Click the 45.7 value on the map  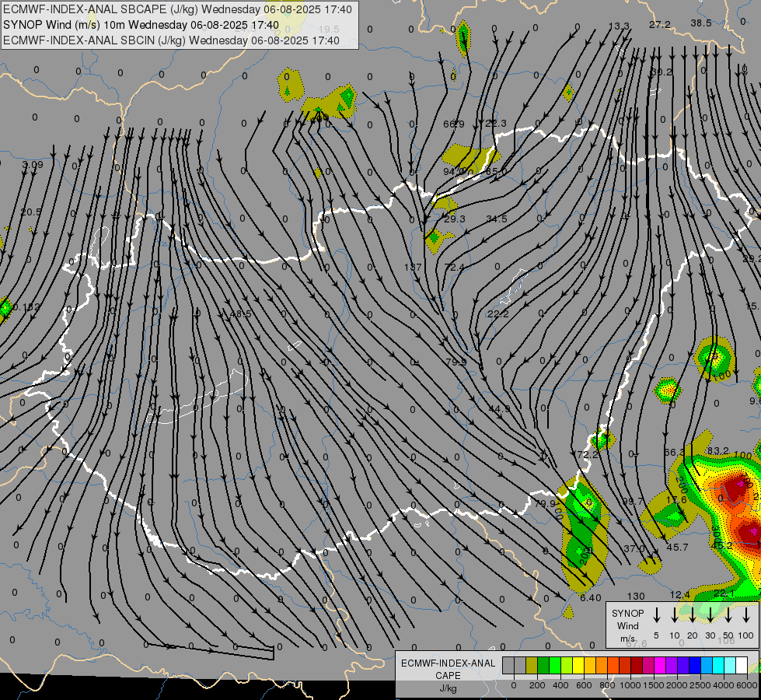coord(677,548)
